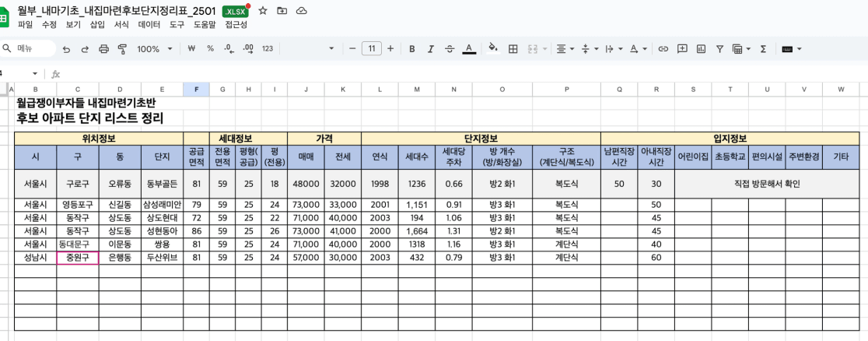This screenshot has height=341, width=868.
Task: Open the 접근성 menu
Action: pyautogui.click(x=236, y=24)
